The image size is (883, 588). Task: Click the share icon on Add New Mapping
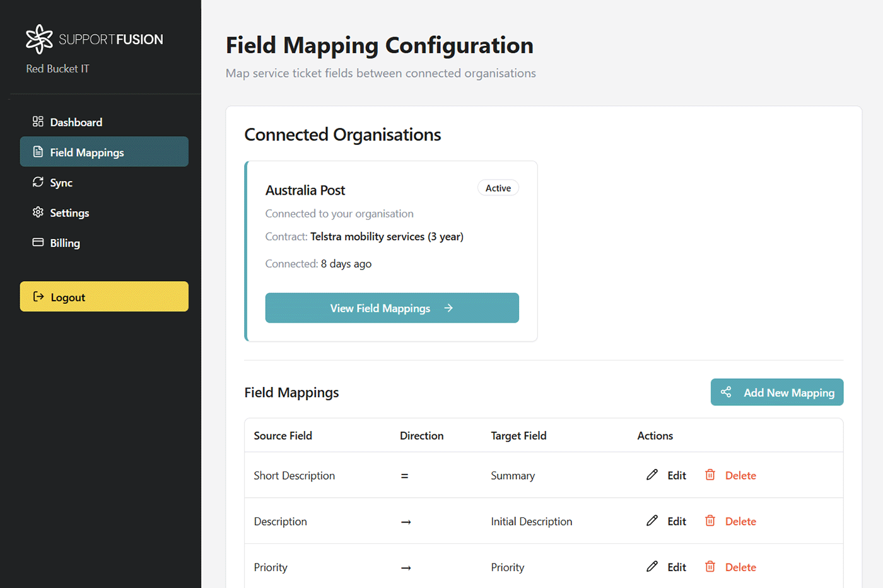tap(726, 392)
